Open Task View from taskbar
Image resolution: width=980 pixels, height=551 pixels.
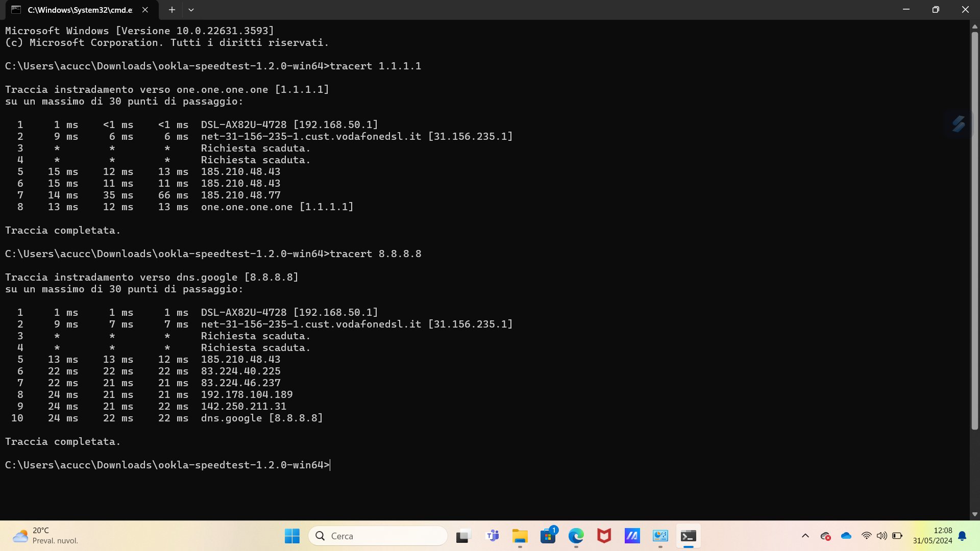pos(462,536)
